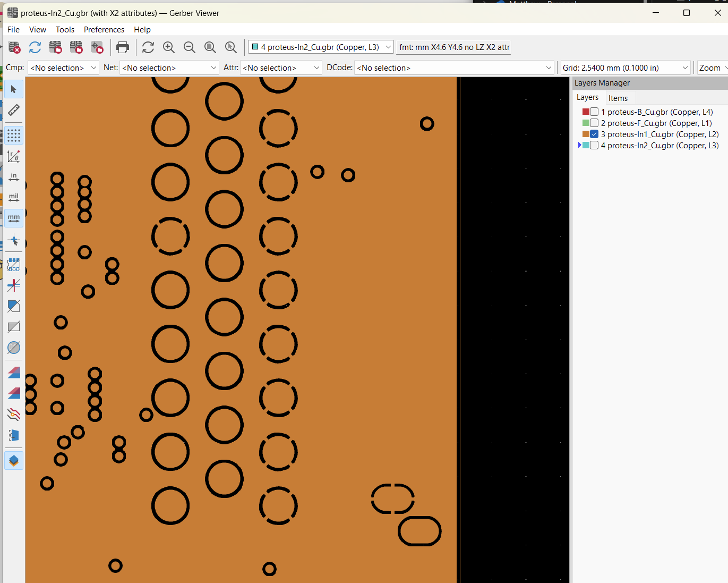Toggle high contrast display mode

(14, 414)
